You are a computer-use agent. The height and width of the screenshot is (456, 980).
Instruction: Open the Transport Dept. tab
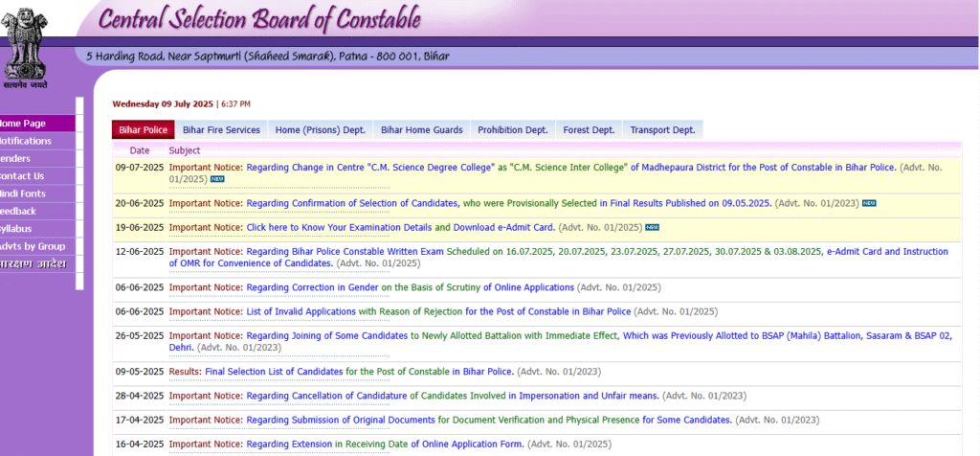point(662,130)
